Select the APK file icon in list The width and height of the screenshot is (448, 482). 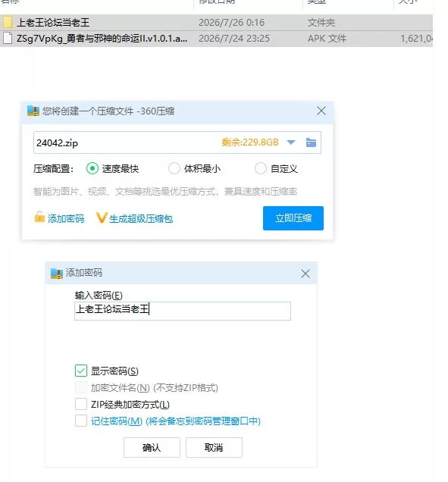[8, 39]
